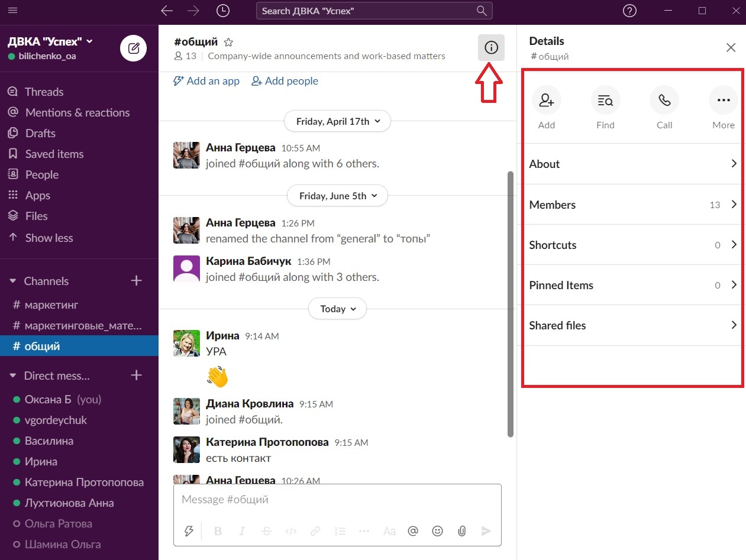Viewport: 746px width, 560px height.
Task: Open direct message with Шамина Ольга
Action: [x=79, y=544]
